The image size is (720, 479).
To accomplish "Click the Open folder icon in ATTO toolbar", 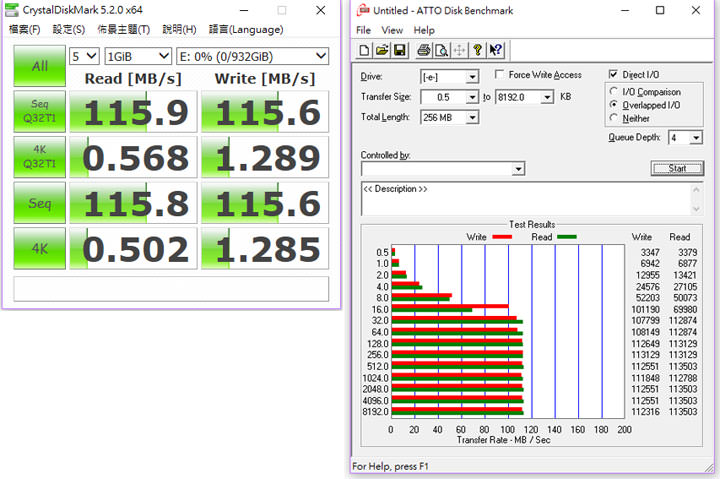I will click(382, 50).
